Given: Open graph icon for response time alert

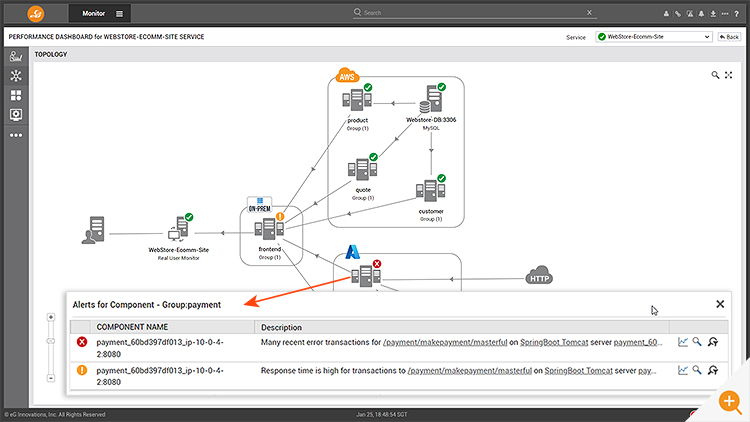Looking at the screenshot, I should click(683, 370).
